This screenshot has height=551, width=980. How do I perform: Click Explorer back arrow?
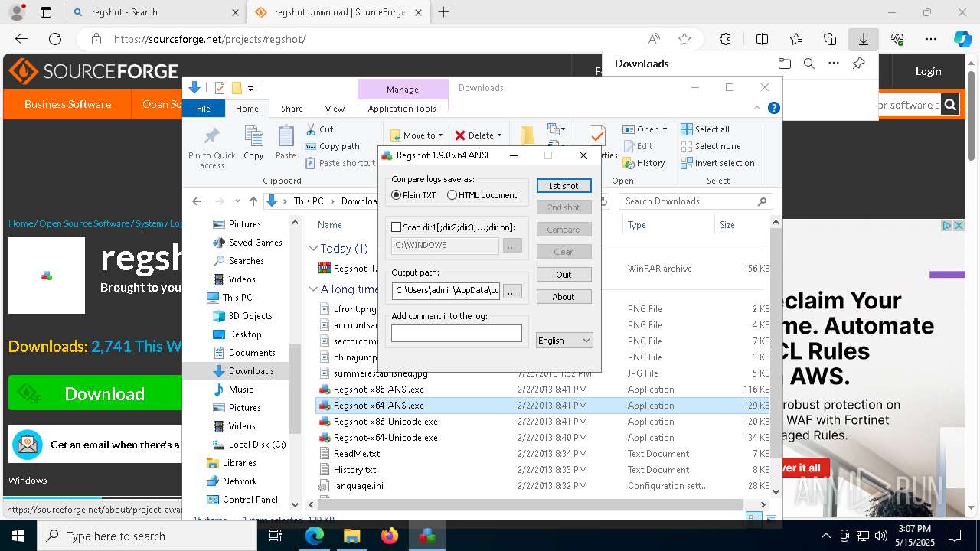coord(197,201)
